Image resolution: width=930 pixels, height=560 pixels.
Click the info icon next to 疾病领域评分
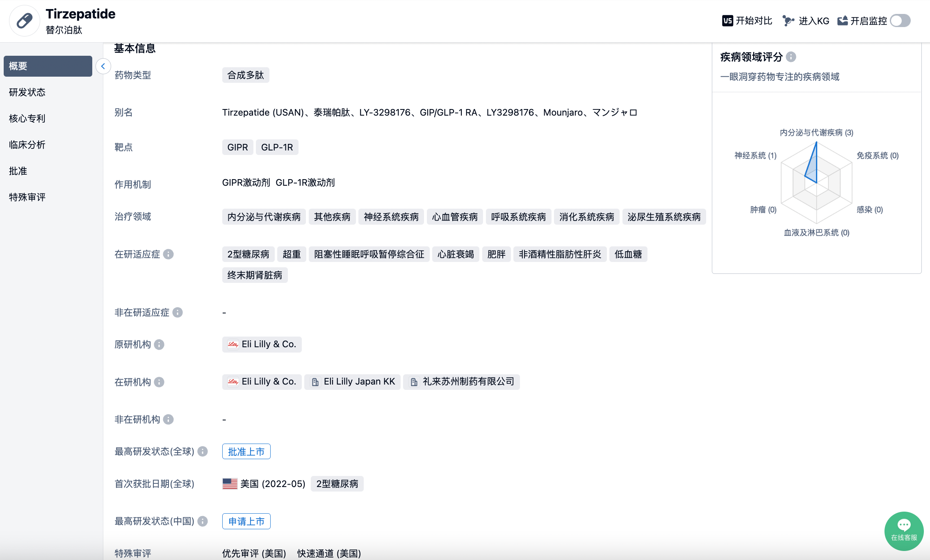pyautogui.click(x=791, y=57)
